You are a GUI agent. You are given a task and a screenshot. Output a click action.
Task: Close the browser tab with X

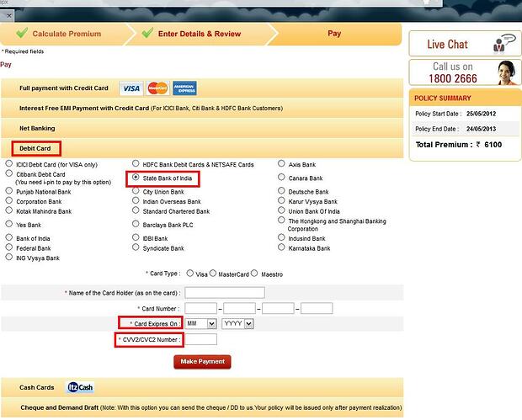[9, 16]
